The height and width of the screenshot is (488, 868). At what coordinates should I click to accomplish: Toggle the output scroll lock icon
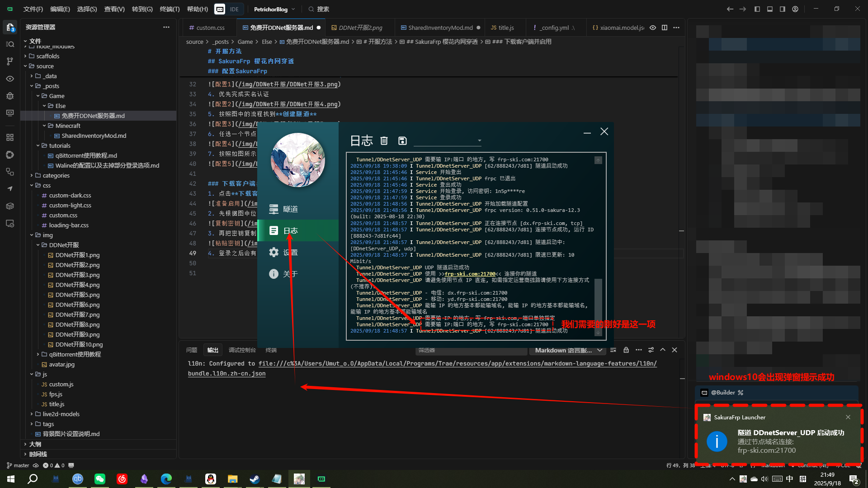pos(626,350)
